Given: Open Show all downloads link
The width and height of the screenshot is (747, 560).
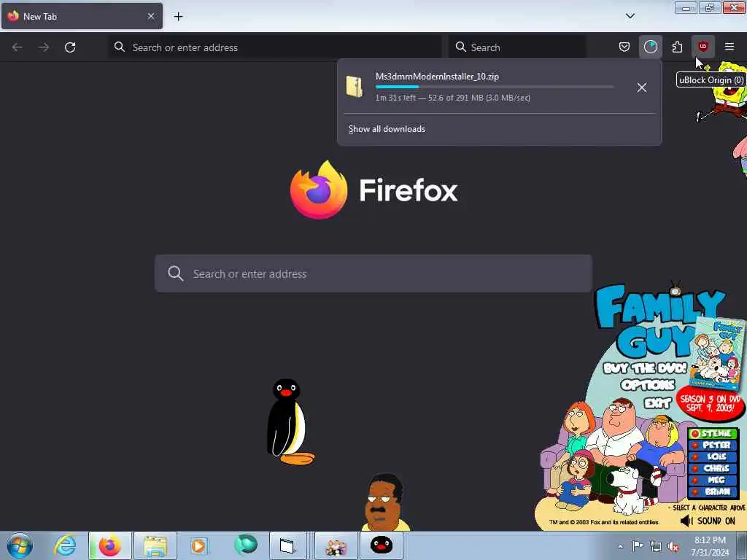Looking at the screenshot, I should pyautogui.click(x=387, y=129).
